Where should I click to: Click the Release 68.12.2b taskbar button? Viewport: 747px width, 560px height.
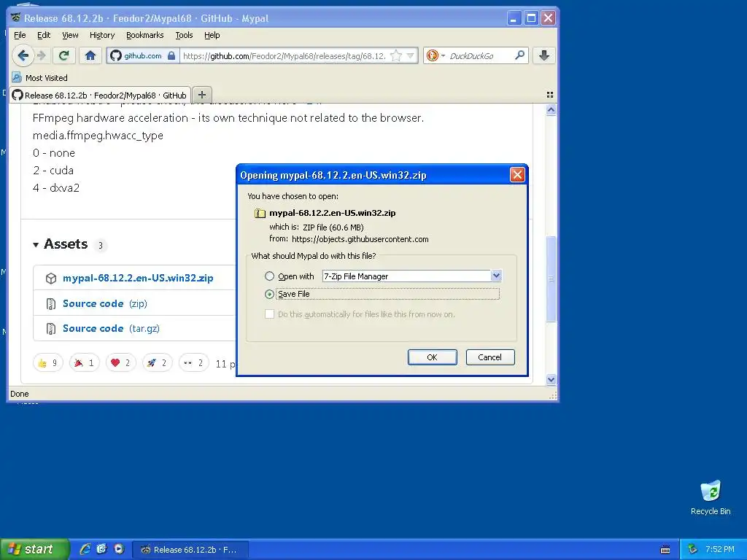(190, 550)
